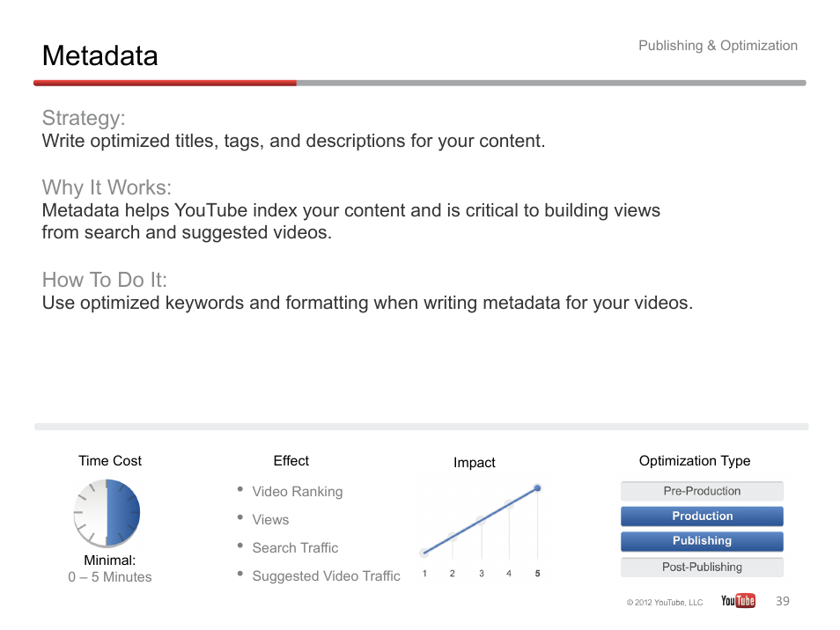Click the How To Do It heading
Image resolution: width=840 pixels, height=630 pixels.
(104, 280)
